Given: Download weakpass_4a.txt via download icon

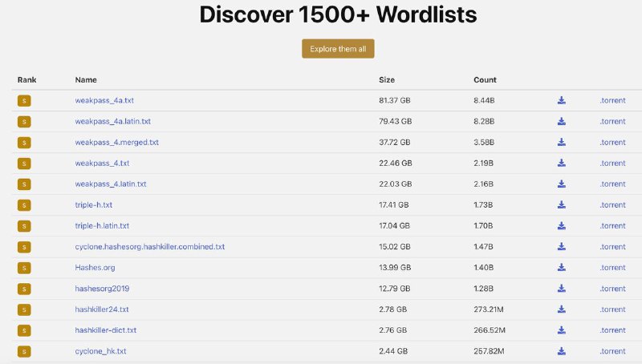Looking at the screenshot, I should [x=561, y=100].
